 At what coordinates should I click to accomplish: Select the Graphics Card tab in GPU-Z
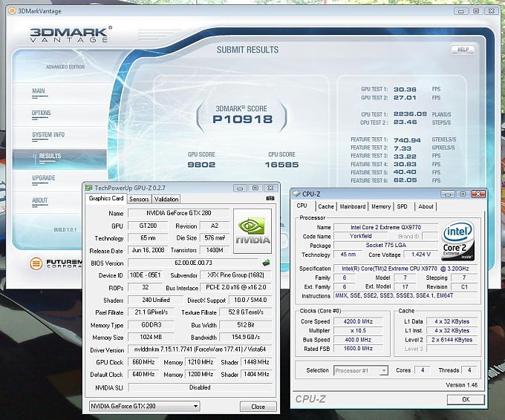click(x=106, y=199)
